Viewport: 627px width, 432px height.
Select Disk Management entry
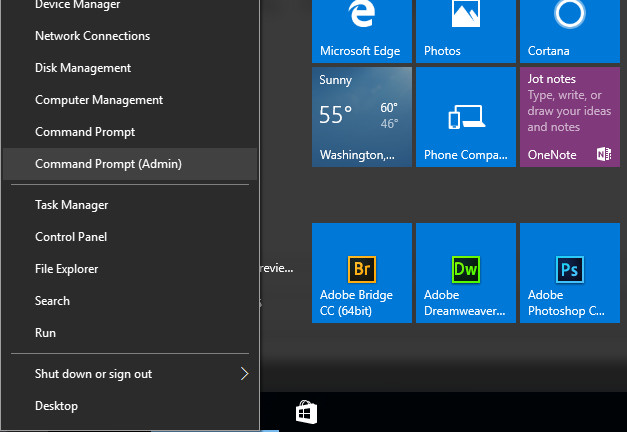click(x=130, y=68)
